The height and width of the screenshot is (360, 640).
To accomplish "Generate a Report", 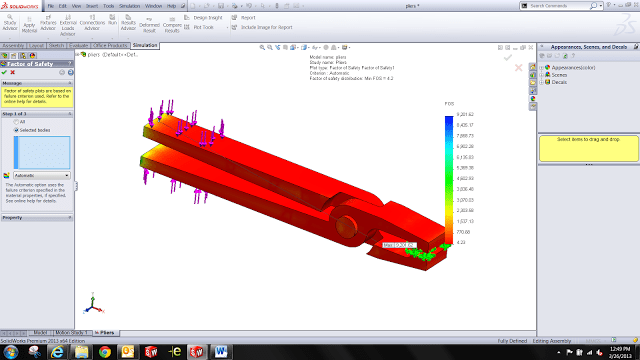I will click(x=243, y=18).
